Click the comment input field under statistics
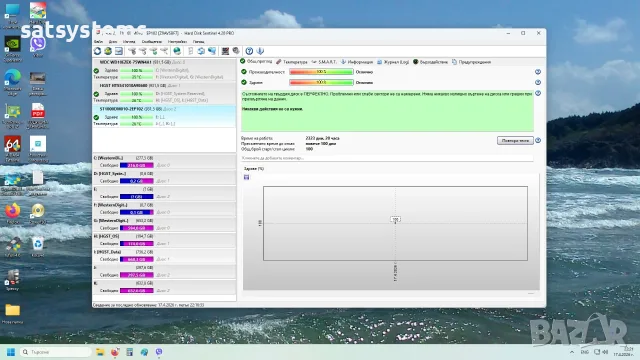 tap(387, 158)
